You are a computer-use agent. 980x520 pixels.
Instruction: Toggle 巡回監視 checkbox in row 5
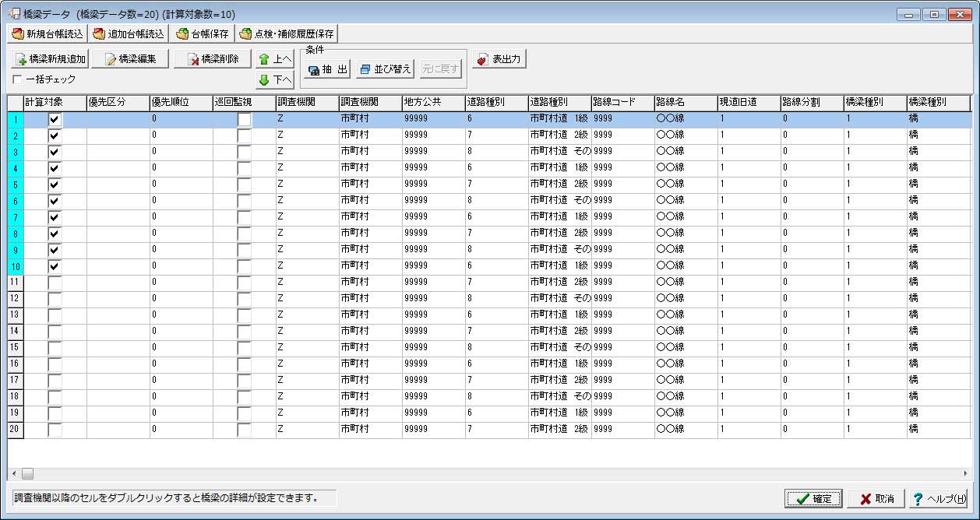(244, 184)
